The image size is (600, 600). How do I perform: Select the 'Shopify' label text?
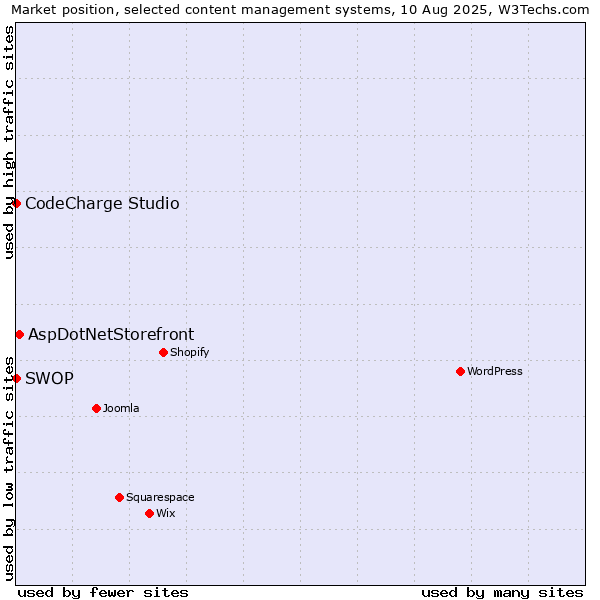tap(190, 352)
